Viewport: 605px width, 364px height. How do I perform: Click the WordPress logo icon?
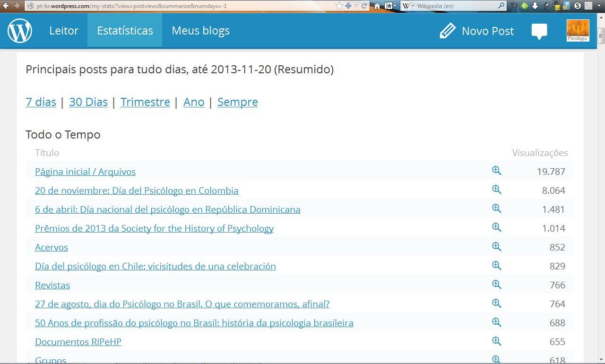(x=20, y=31)
